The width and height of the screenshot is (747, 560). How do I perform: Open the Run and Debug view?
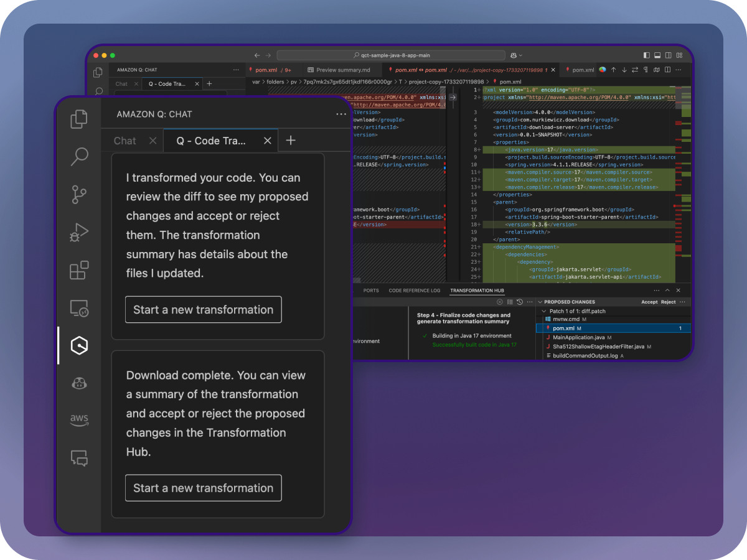[x=78, y=233]
